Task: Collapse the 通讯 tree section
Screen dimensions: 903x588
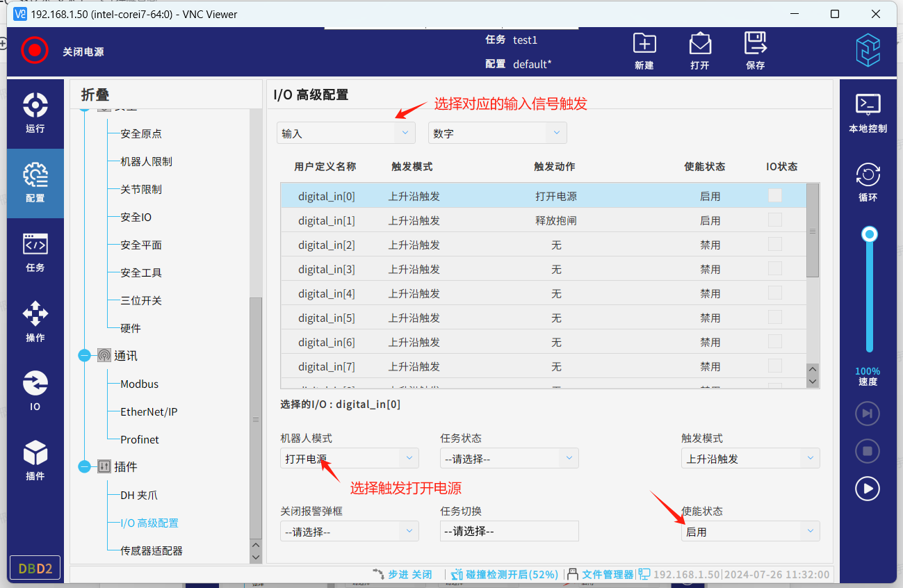Action: (85, 356)
